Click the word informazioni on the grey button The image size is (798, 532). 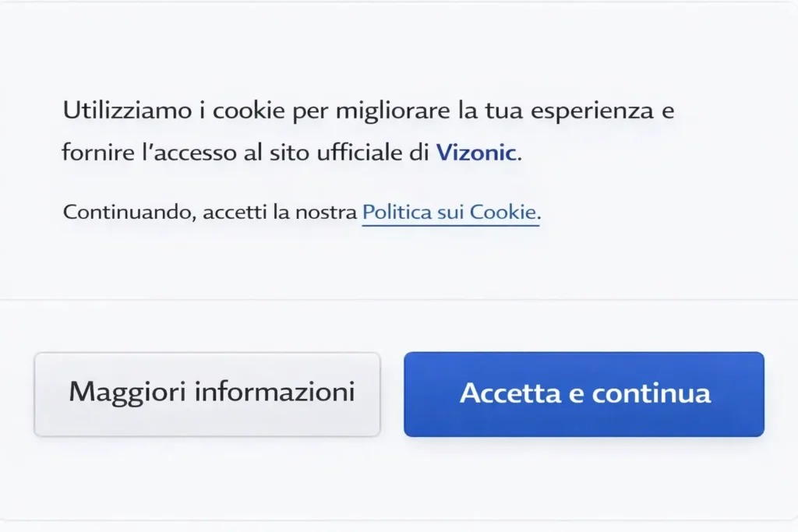tap(274, 392)
